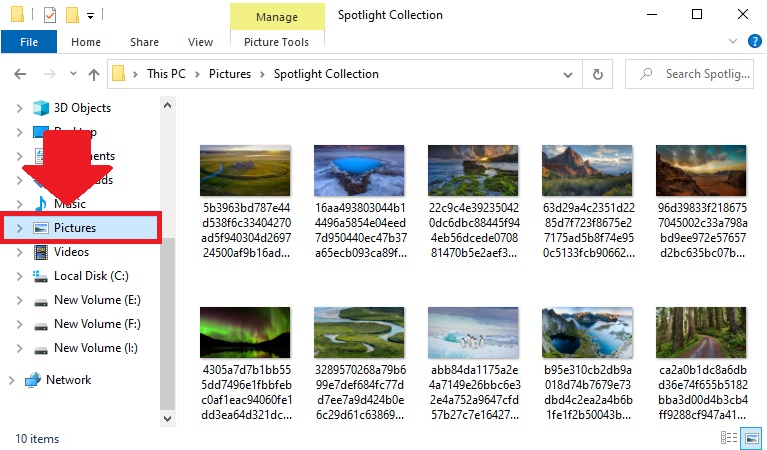Select Local Disk (C:)
The height and width of the screenshot is (450, 767).
pyautogui.click(x=91, y=275)
